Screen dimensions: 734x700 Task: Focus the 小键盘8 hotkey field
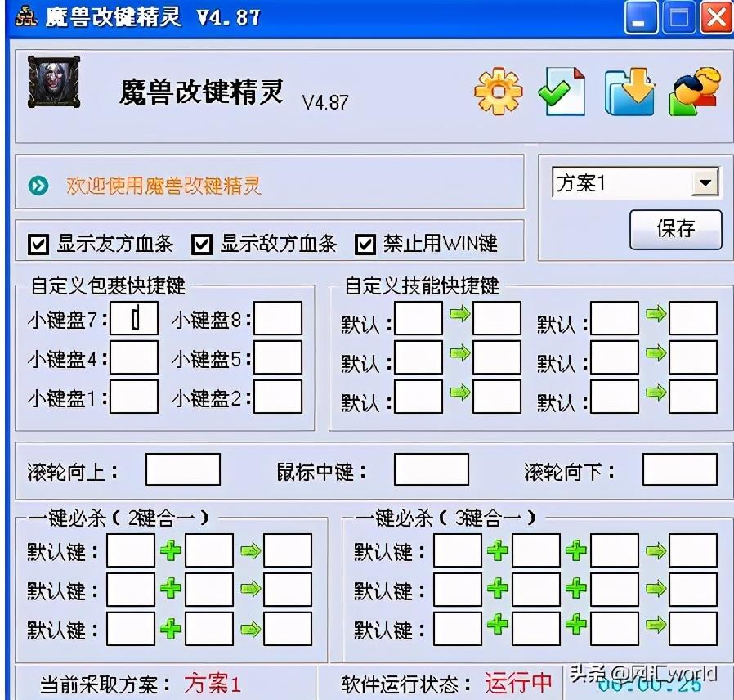(278, 318)
